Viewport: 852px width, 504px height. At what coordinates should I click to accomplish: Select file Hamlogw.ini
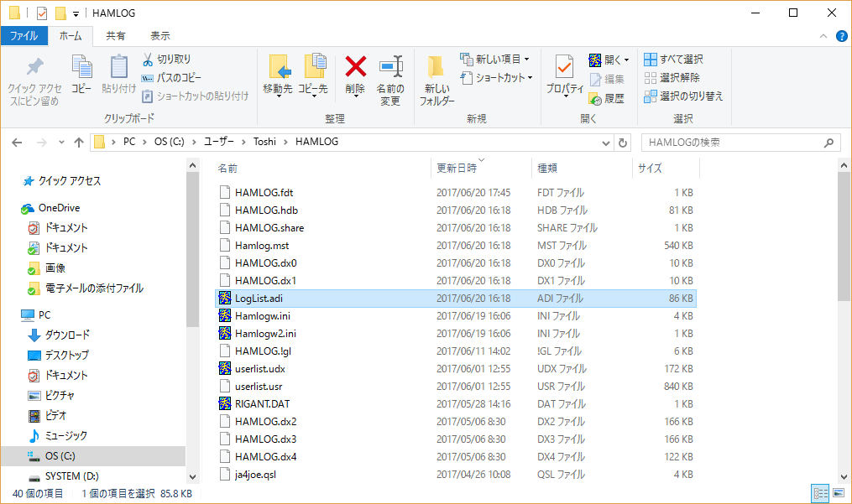pos(263,316)
